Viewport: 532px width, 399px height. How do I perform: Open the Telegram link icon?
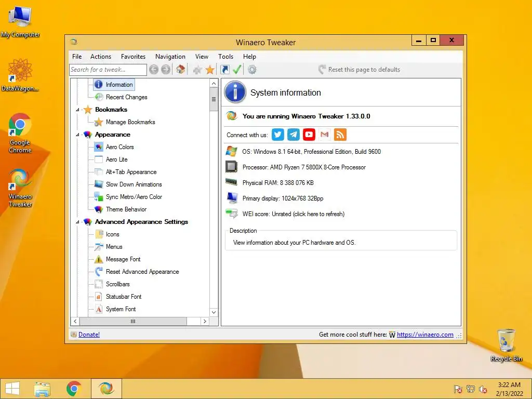pyautogui.click(x=294, y=135)
